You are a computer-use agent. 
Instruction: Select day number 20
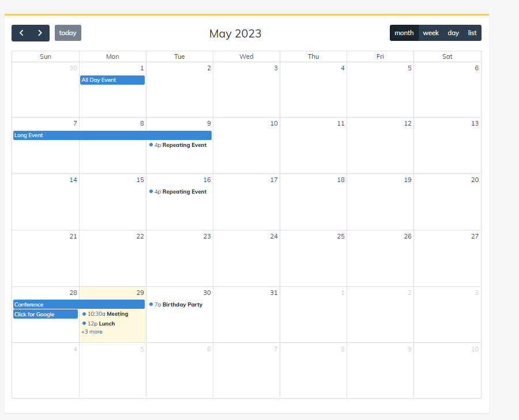click(475, 180)
